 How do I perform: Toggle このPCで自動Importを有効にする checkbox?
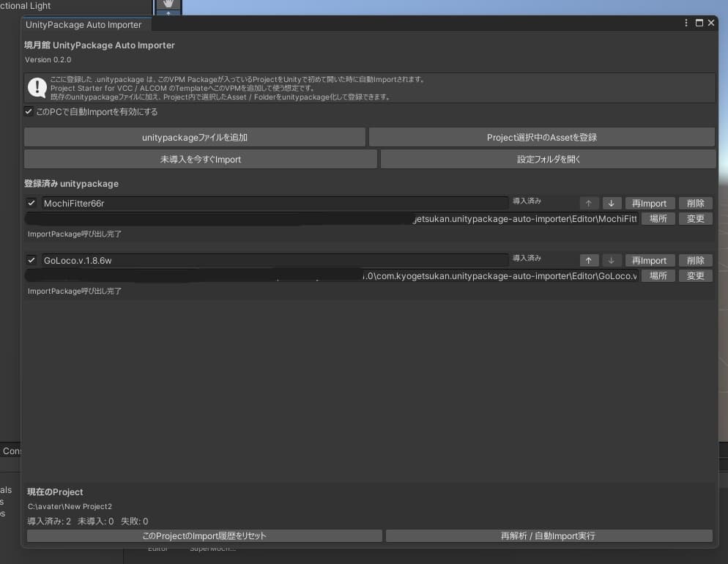29,111
